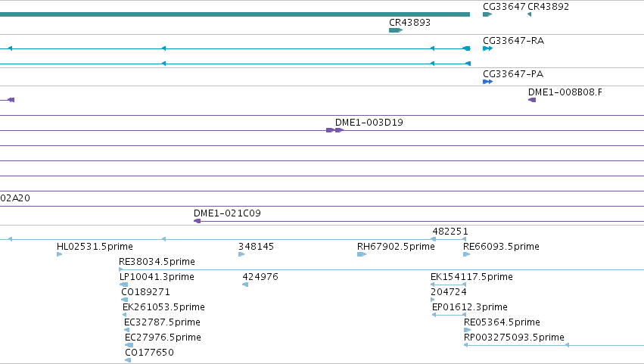Click the partial 02A20 label
Image resolution: width=644 pixels, height=364 pixels.
(x=15, y=198)
